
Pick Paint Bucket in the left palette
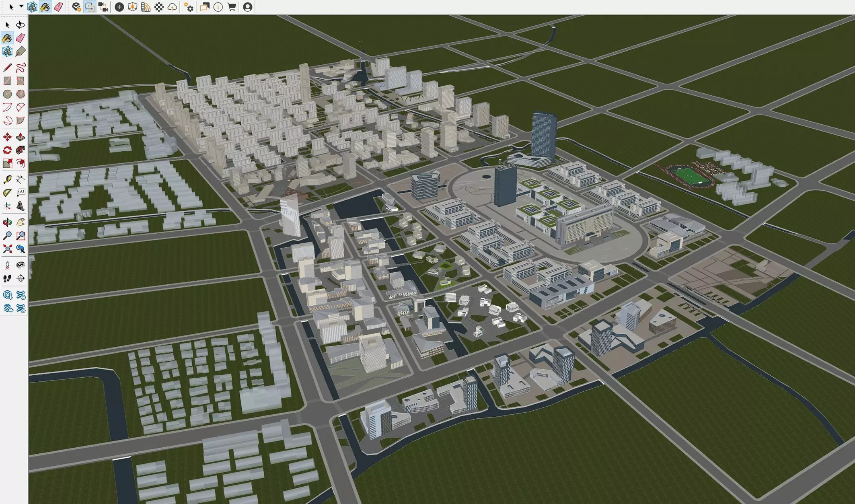pos(7,38)
